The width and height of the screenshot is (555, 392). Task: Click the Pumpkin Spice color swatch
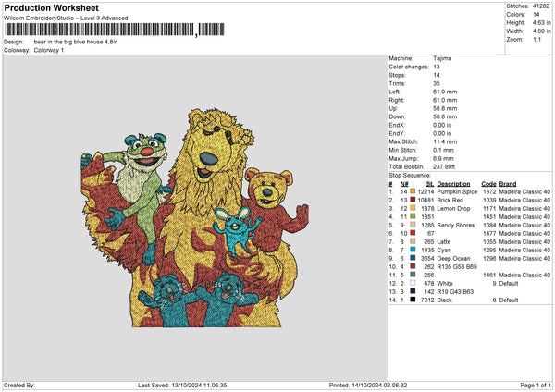coord(413,191)
